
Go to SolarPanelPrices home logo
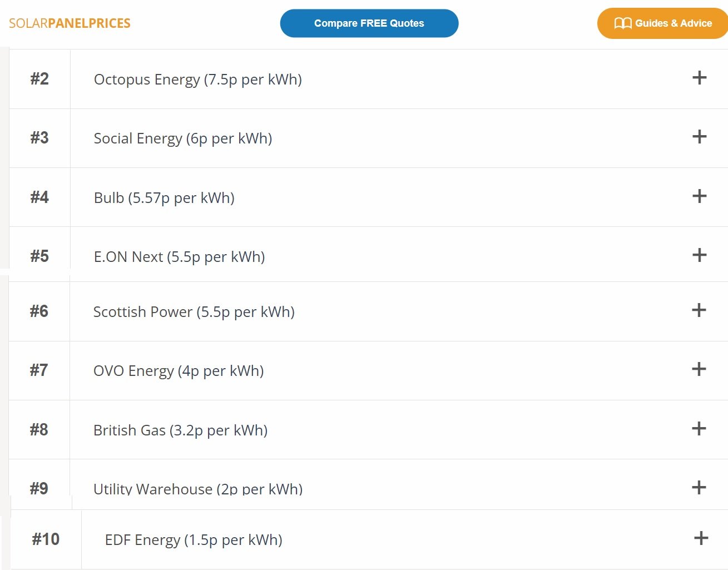click(70, 23)
